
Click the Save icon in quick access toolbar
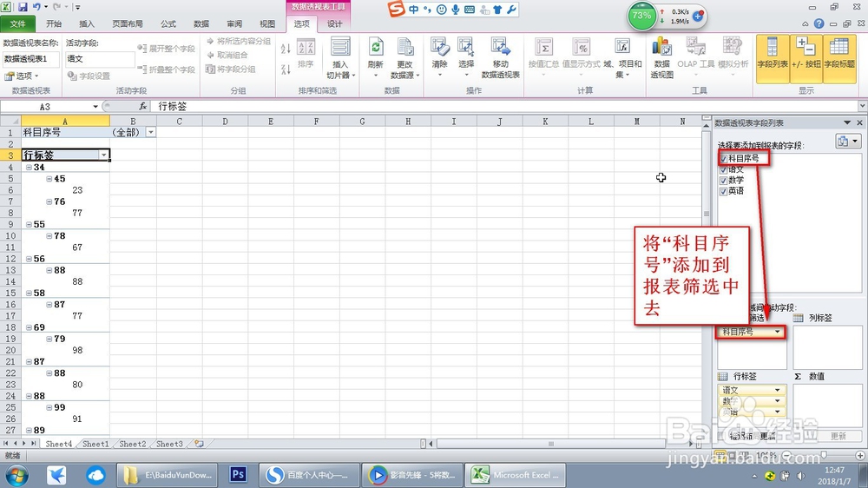[23, 7]
